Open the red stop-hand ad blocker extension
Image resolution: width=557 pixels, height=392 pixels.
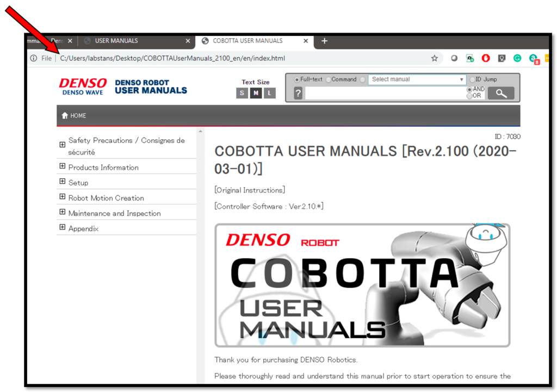tap(486, 58)
